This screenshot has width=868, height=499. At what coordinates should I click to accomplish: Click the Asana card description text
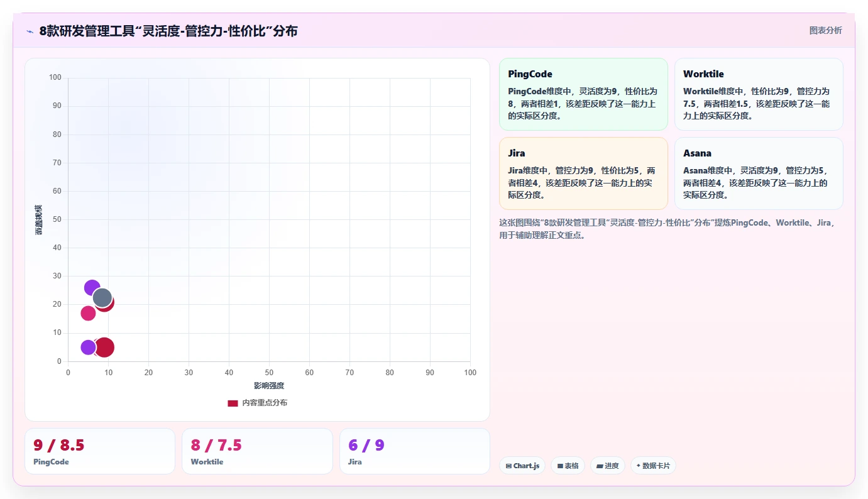click(x=757, y=182)
